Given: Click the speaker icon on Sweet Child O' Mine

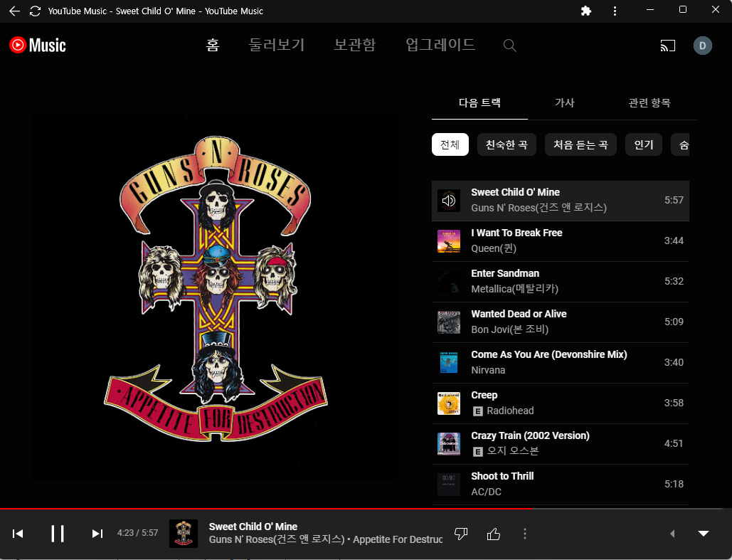Looking at the screenshot, I should (449, 201).
